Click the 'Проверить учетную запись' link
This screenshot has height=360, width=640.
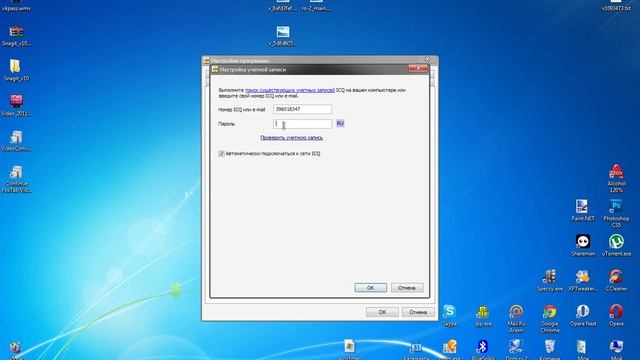291,138
